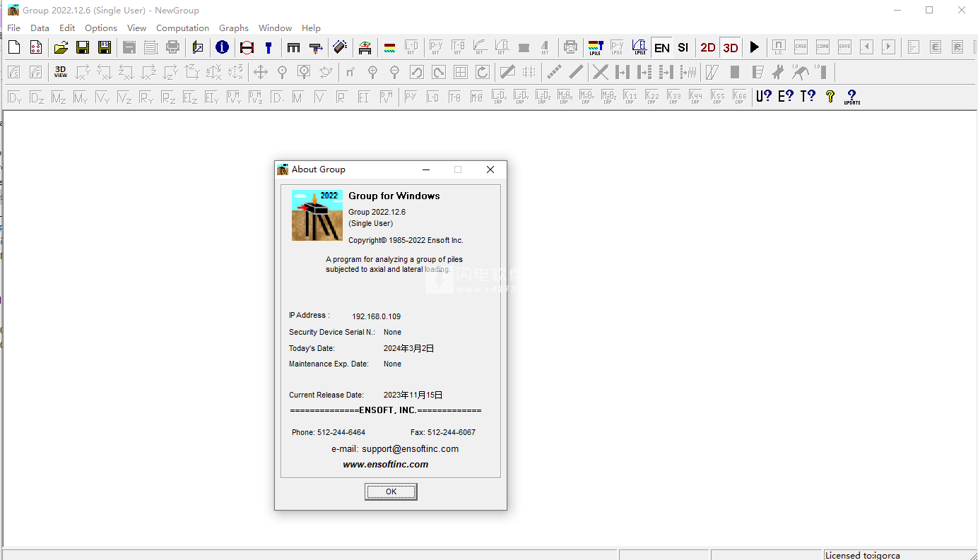
Task: Toggle the 3D analysis mode button
Action: (731, 47)
